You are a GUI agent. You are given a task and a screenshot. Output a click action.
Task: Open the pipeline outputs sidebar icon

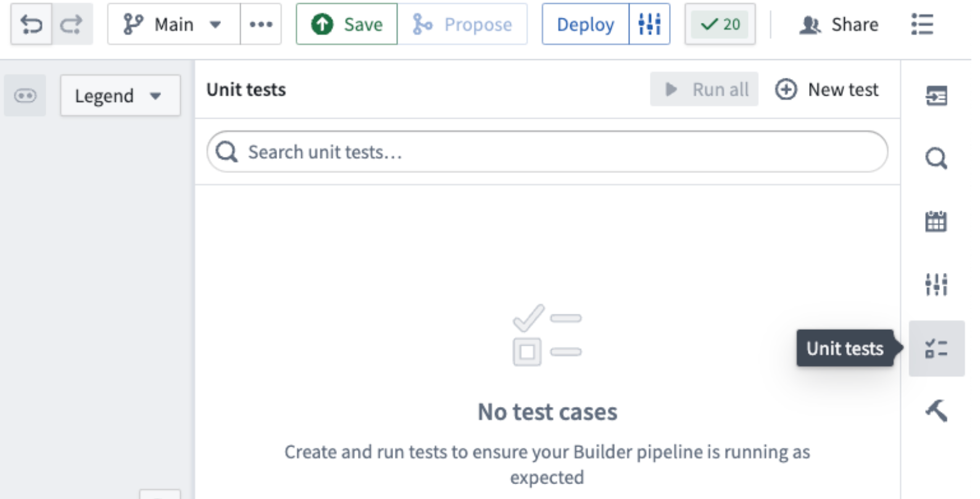tap(936, 96)
